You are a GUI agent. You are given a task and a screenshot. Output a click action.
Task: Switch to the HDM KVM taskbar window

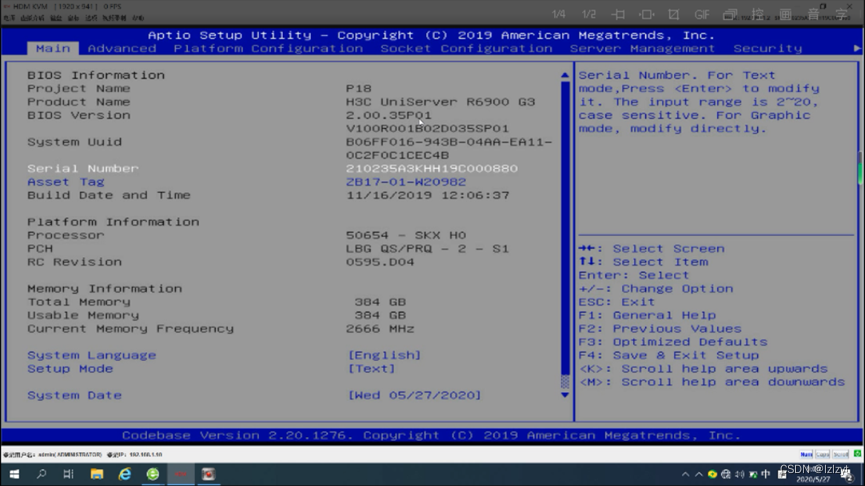tap(181, 474)
